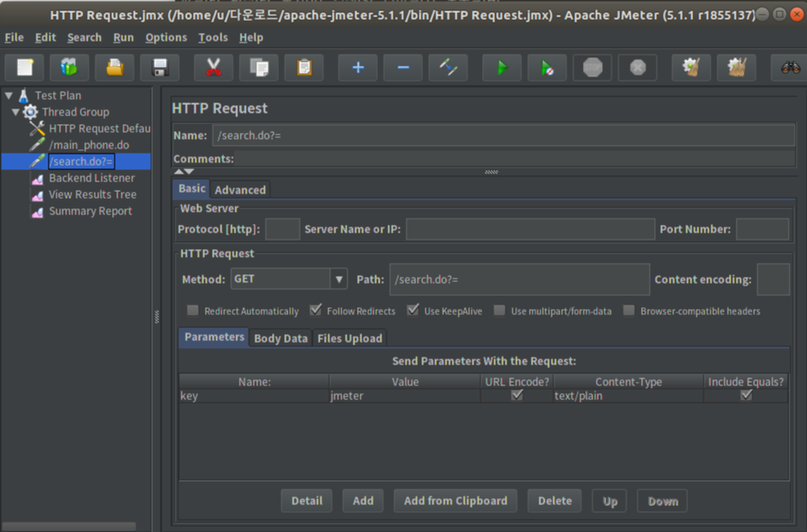Click the Path input field
This screenshot has width=807, height=532.
(x=519, y=279)
